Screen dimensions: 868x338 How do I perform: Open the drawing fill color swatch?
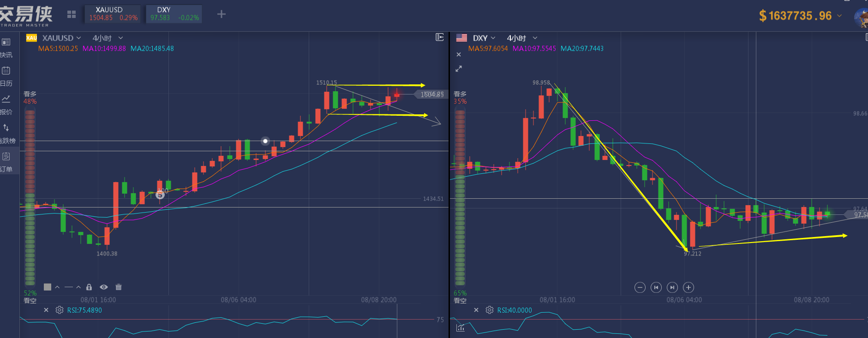coord(48,287)
